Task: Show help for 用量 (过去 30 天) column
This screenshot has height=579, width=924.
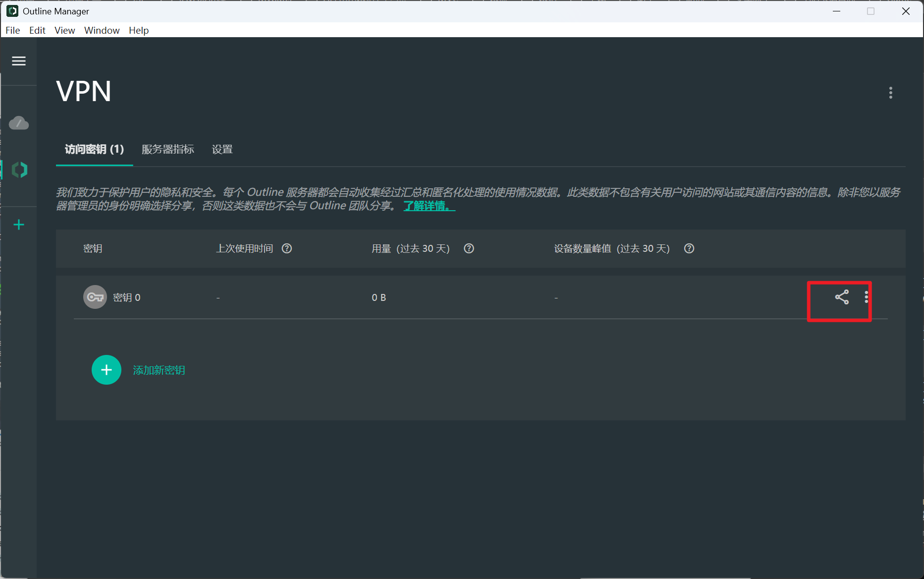Action: tap(469, 248)
